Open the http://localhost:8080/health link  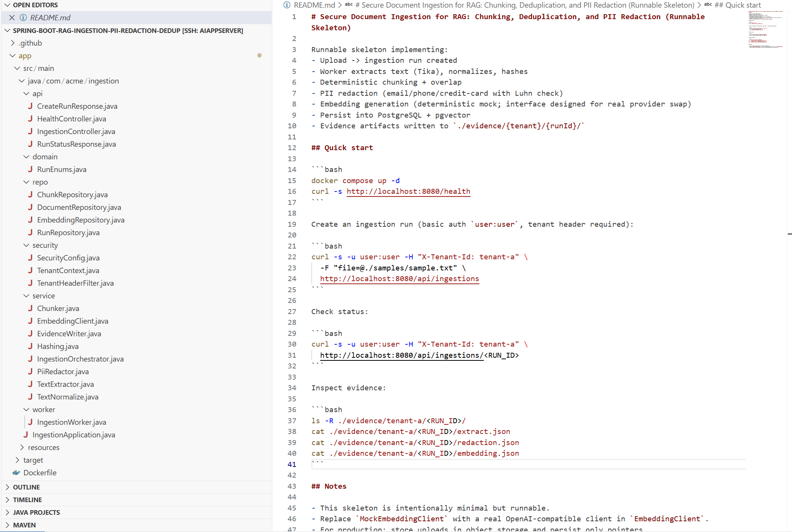pyautogui.click(x=408, y=192)
